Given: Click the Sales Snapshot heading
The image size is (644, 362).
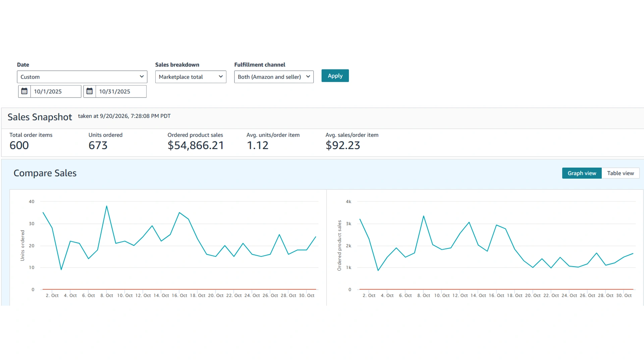Looking at the screenshot, I should tap(40, 117).
